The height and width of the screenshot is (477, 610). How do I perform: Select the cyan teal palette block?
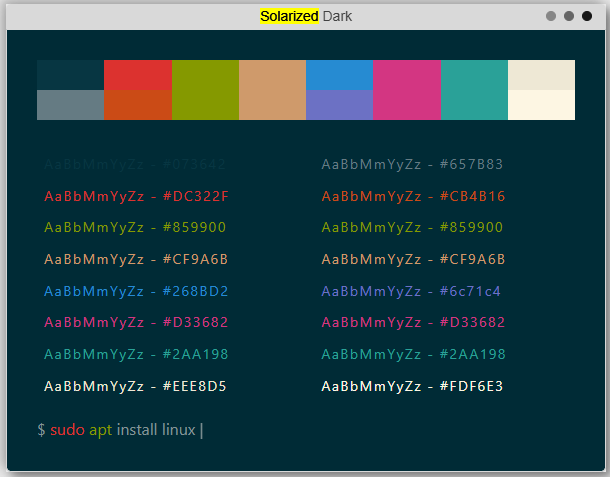coord(474,90)
